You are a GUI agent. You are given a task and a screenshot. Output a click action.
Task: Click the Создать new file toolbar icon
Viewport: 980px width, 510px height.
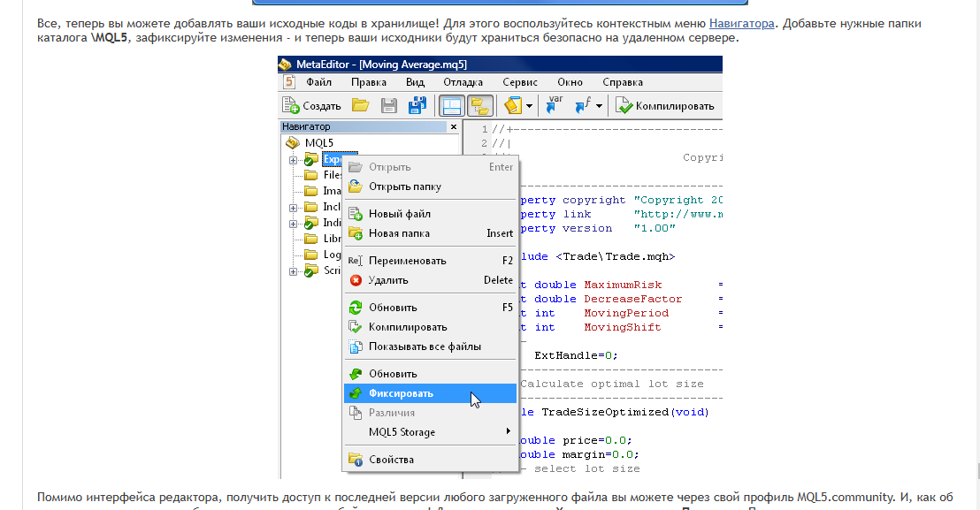click(291, 105)
